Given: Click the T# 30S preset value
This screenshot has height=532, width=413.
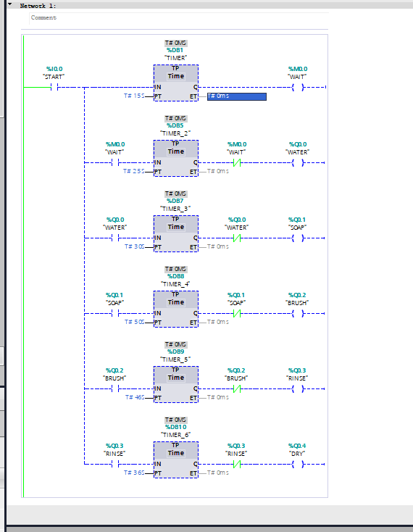Looking at the screenshot, I should pos(135,246).
